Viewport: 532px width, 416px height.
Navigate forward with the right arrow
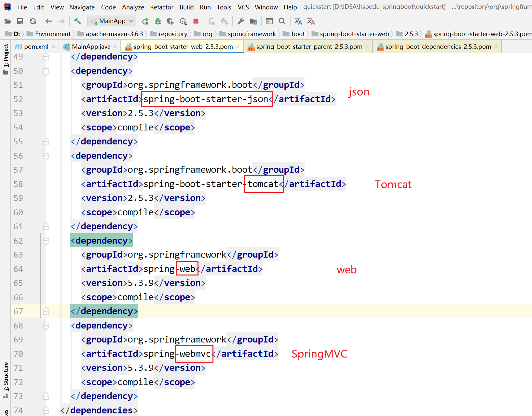61,21
